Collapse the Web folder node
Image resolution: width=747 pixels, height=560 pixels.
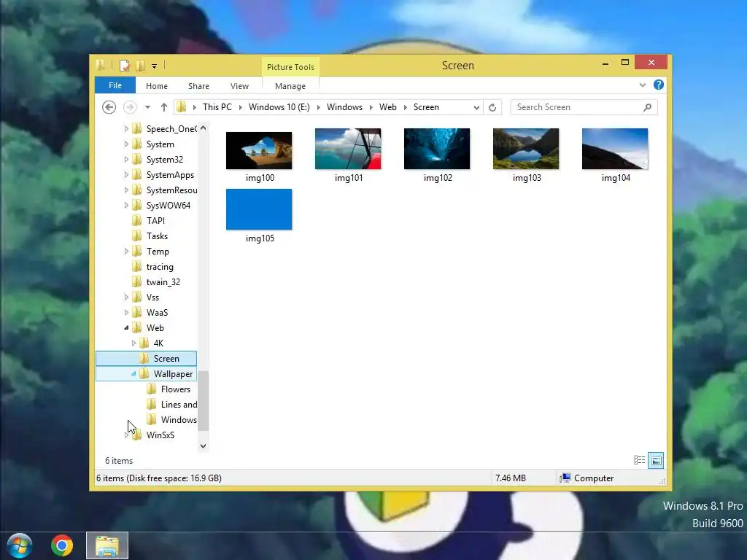[126, 327]
